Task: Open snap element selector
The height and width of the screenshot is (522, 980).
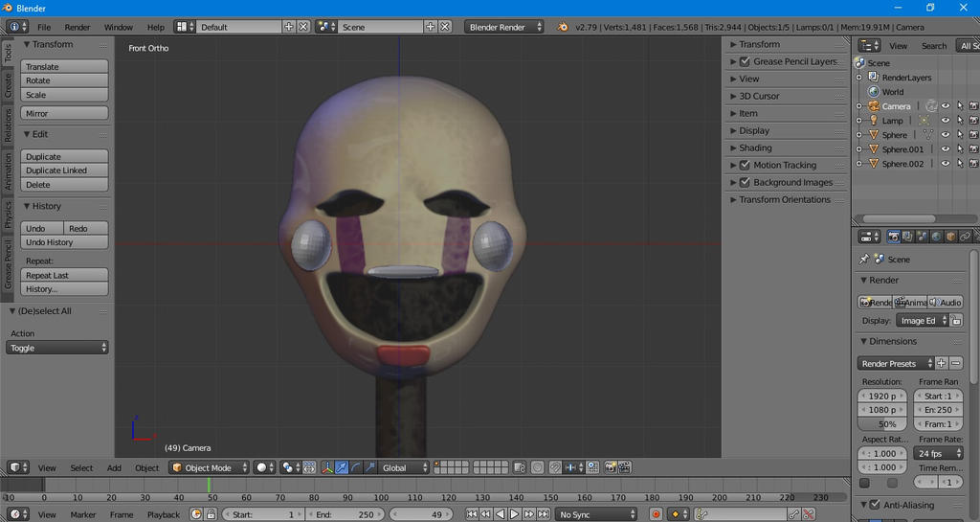Action: pyautogui.click(x=574, y=467)
